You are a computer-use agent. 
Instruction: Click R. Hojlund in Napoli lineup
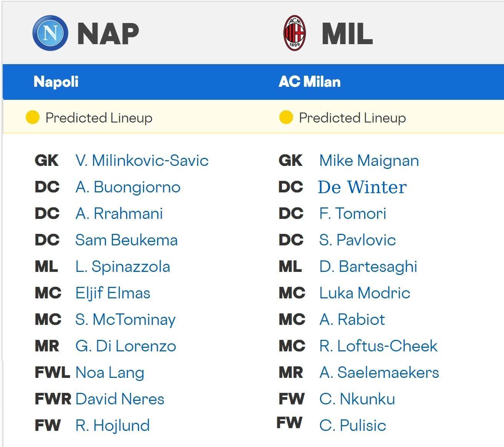pyautogui.click(x=111, y=425)
